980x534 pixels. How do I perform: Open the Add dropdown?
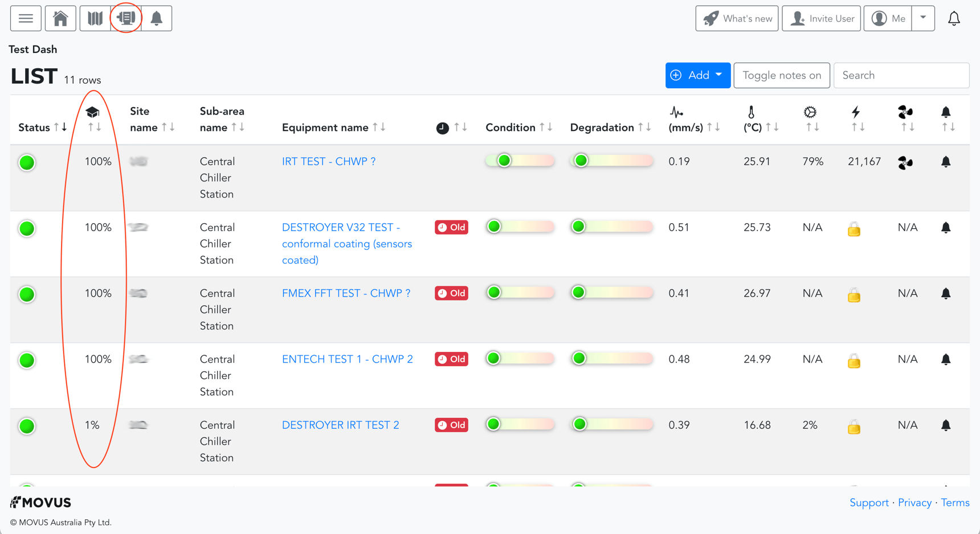697,75
